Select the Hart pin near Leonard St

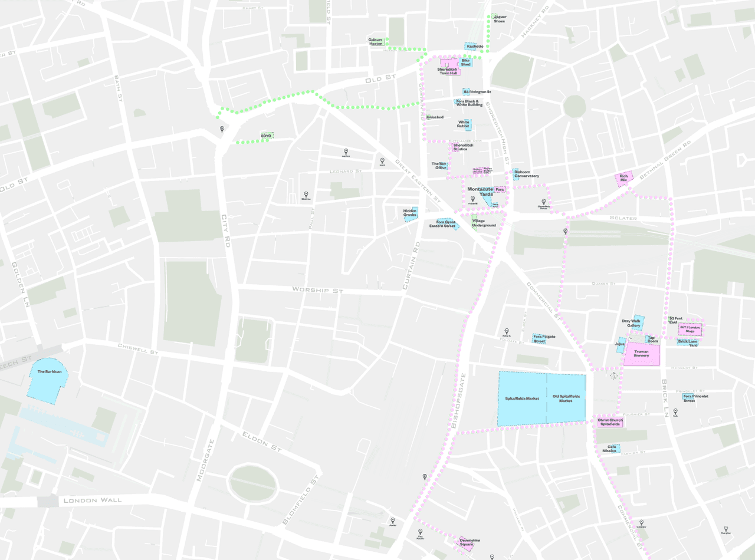click(x=382, y=160)
